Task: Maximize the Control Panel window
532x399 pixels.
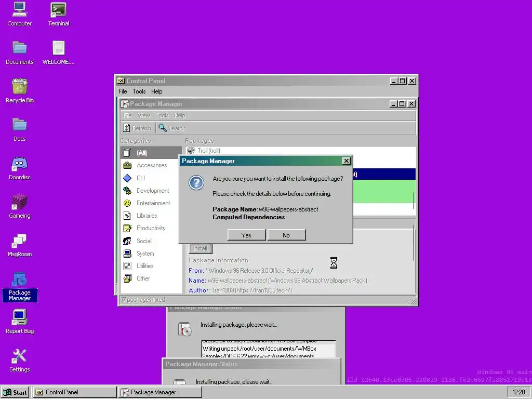Action: [403, 81]
